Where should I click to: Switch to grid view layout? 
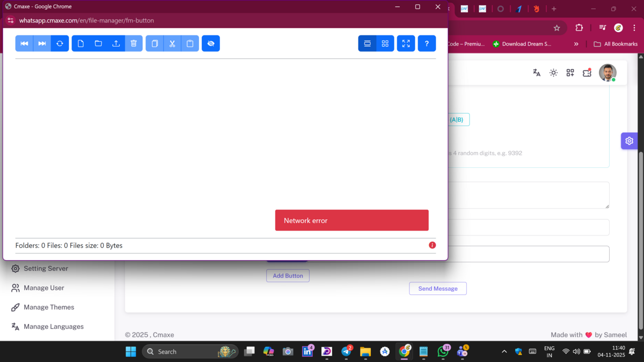385,43
